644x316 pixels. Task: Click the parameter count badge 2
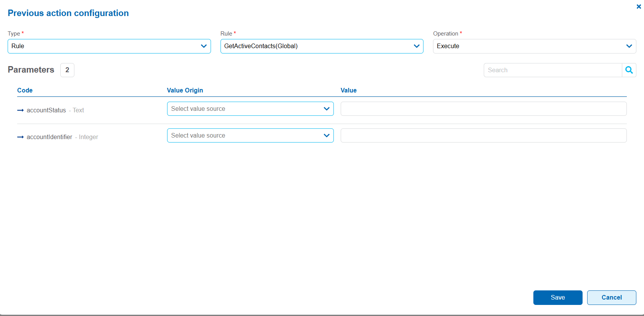(67, 70)
